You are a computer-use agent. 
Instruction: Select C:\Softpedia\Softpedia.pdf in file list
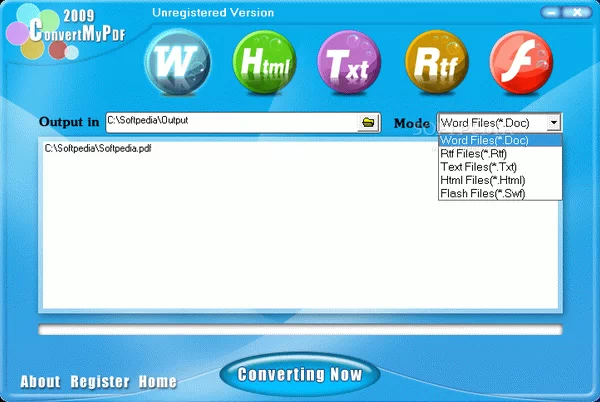(x=98, y=148)
